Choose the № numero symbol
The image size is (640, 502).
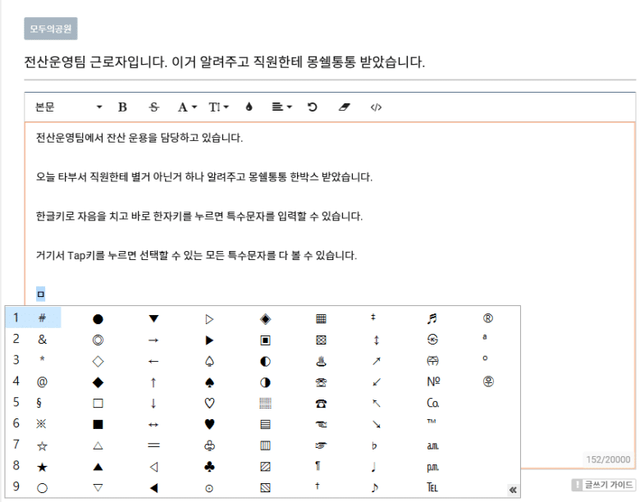click(x=433, y=382)
